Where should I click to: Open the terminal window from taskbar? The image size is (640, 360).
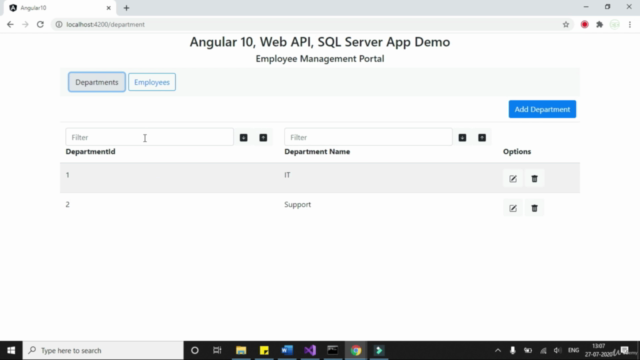coord(333,350)
